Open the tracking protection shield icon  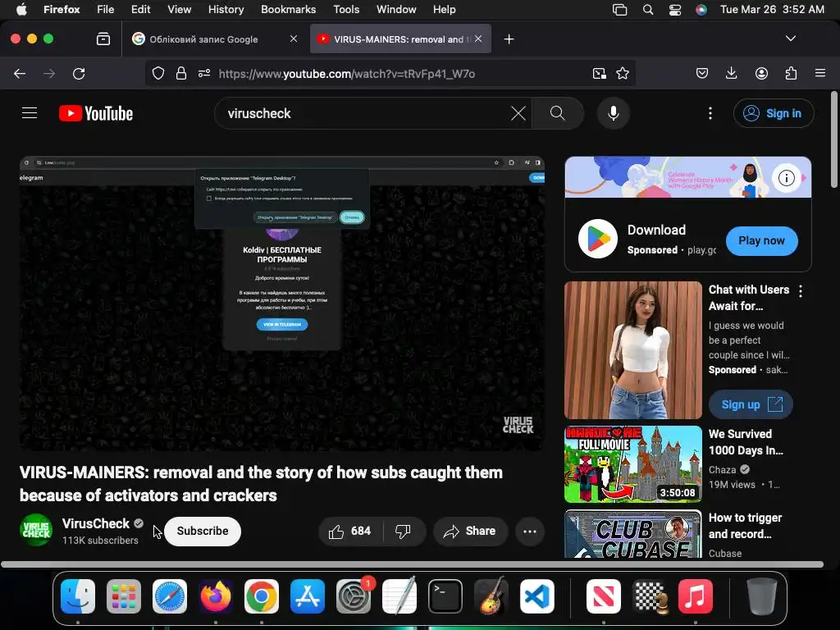point(158,73)
